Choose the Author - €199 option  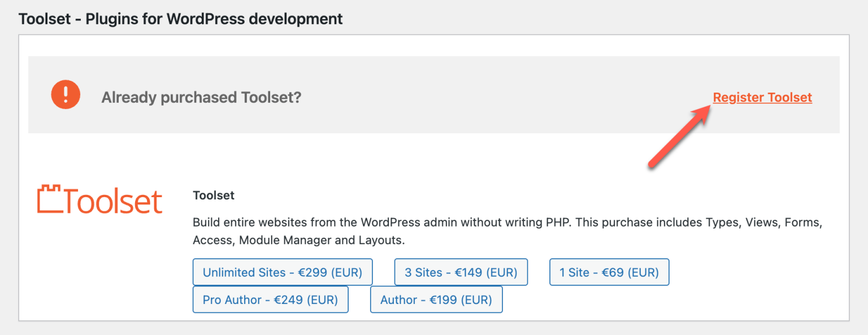(436, 299)
